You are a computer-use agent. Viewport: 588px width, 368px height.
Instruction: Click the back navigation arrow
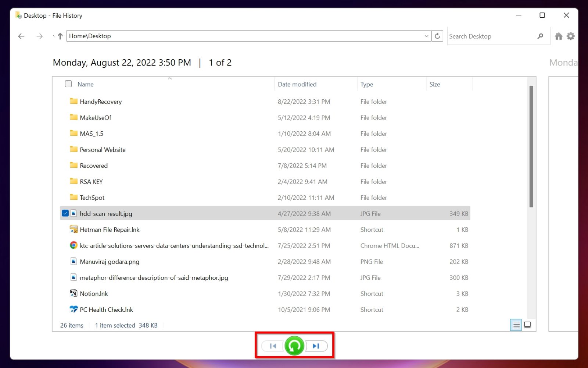click(21, 36)
